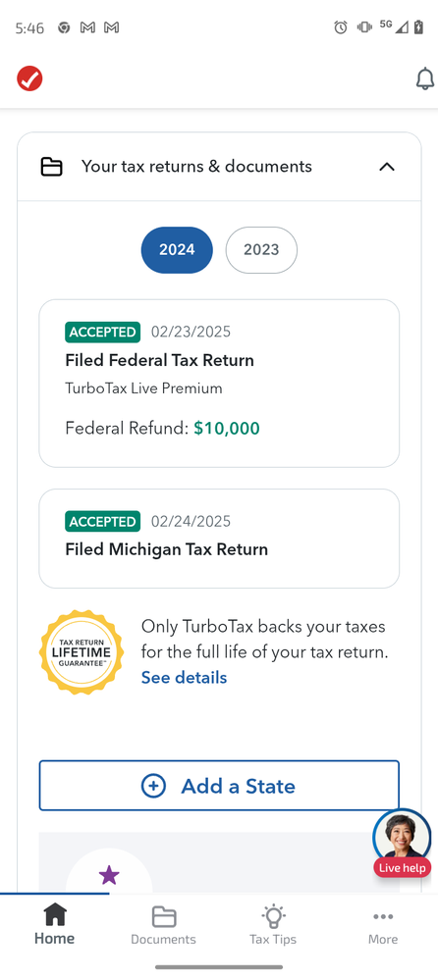Open the Filed Federal Tax Return card
Image resolution: width=438 pixels, height=980 pixels.
click(x=219, y=384)
